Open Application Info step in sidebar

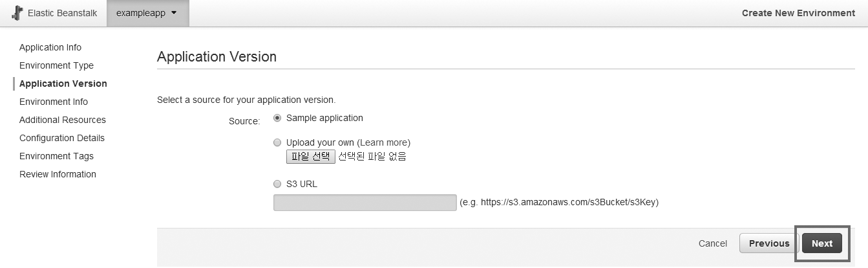point(50,47)
